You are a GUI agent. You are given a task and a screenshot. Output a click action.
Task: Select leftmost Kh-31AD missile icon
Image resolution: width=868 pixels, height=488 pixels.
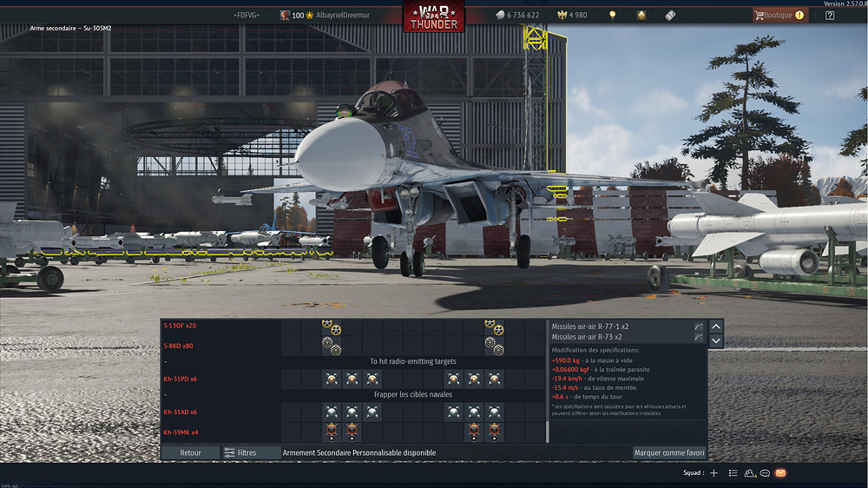tap(332, 412)
